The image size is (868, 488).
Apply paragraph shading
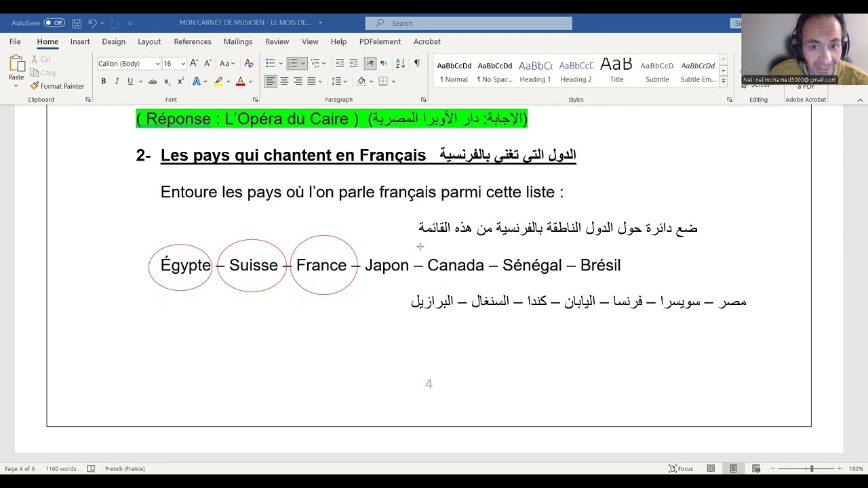[x=361, y=81]
